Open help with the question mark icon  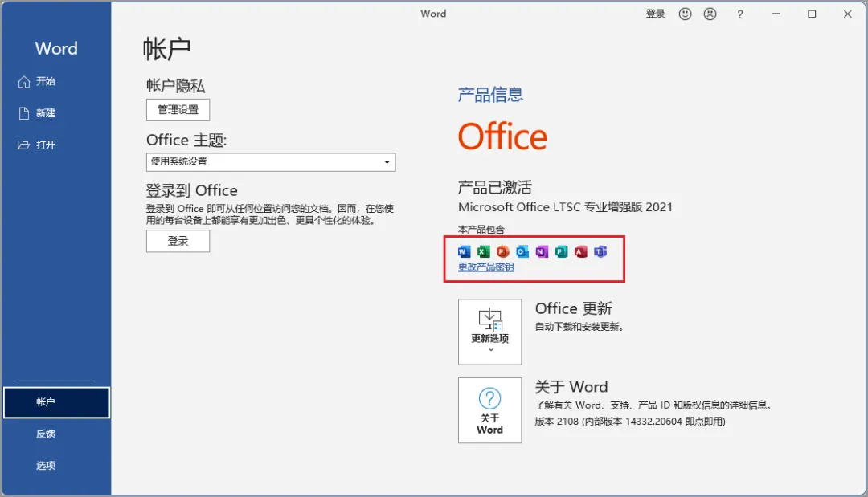740,14
